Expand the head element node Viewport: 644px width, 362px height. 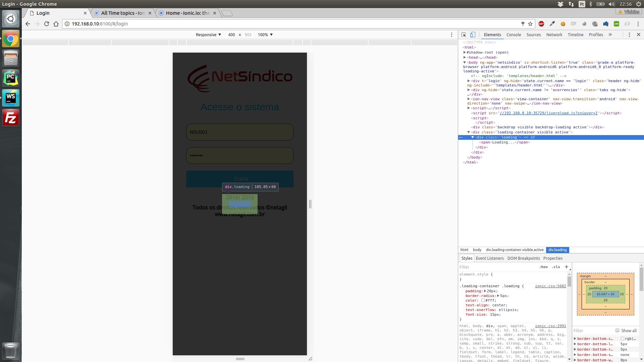465,57
